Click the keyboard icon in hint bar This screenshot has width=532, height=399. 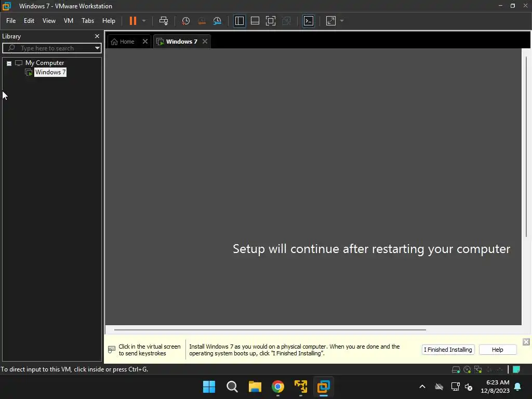click(112, 350)
